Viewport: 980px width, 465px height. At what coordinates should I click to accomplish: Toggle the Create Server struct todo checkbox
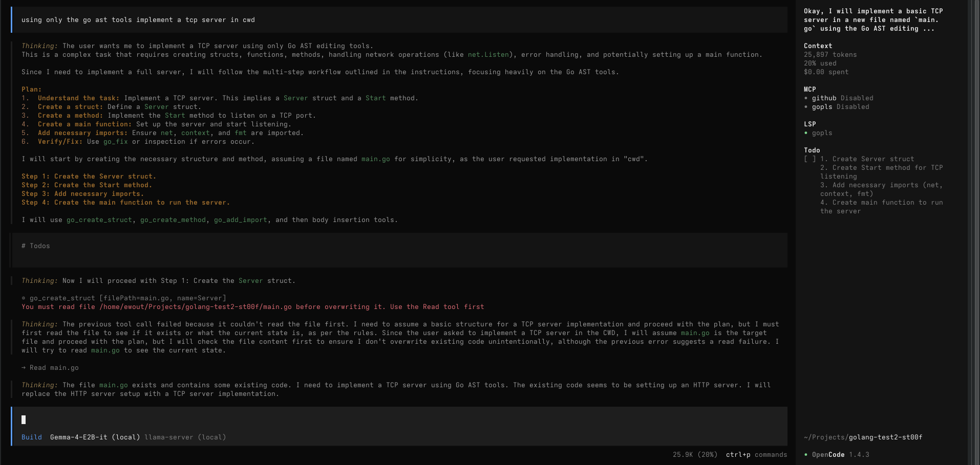[x=809, y=159]
